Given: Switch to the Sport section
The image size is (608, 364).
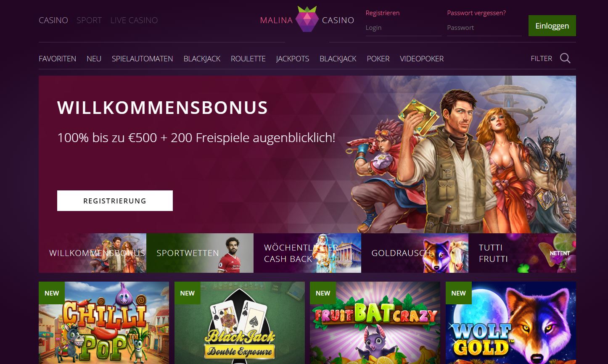Looking at the screenshot, I should [89, 20].
